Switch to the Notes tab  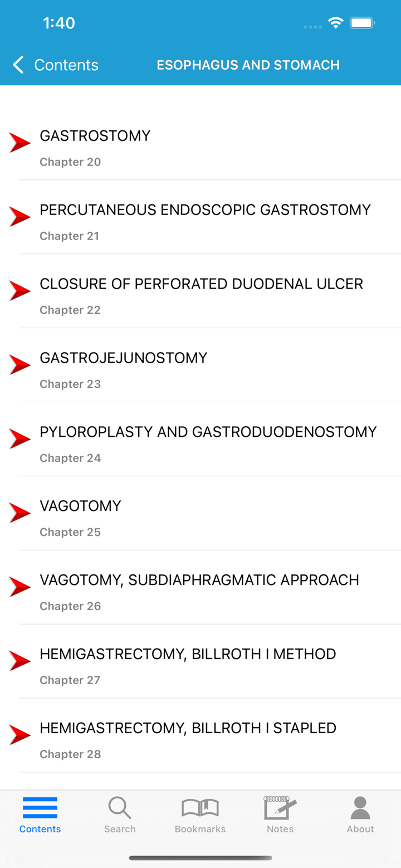click(279, 815)
